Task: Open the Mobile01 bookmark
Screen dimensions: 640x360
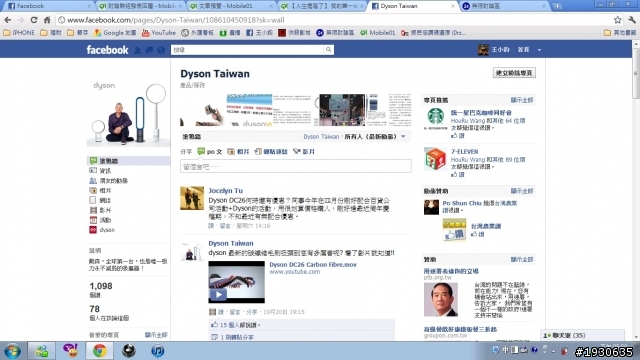Action: tap(378, 33)
